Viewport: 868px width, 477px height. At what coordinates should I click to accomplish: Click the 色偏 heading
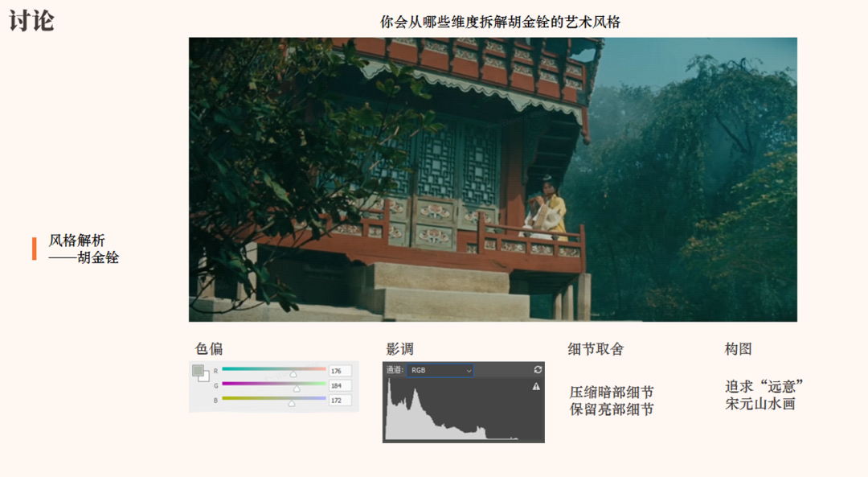pos(209,349)
